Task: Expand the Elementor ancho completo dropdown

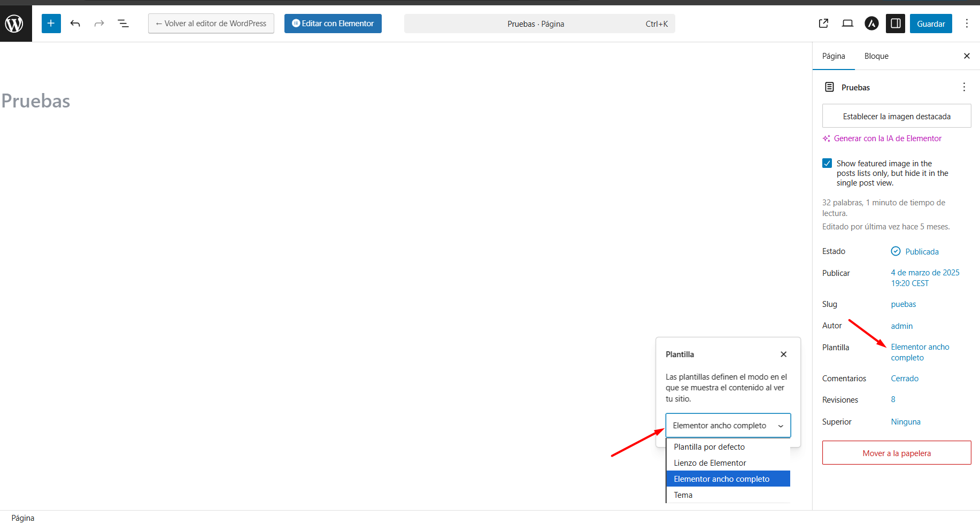Action: [728, 426]
